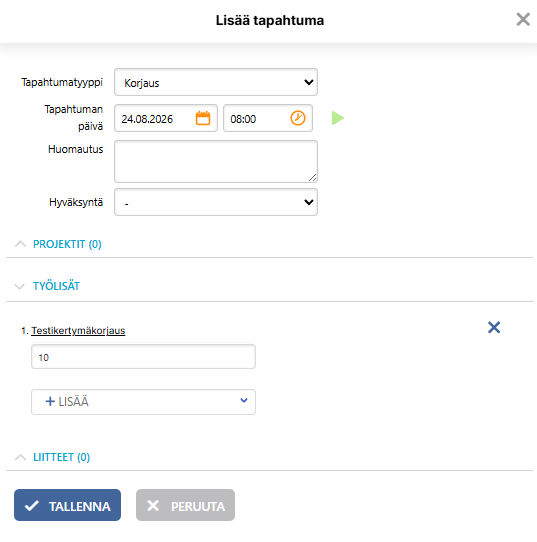Click the checkmark on TALLENNA button
Viewport: 537px width, 542px height.
click(x=32, y=506)
